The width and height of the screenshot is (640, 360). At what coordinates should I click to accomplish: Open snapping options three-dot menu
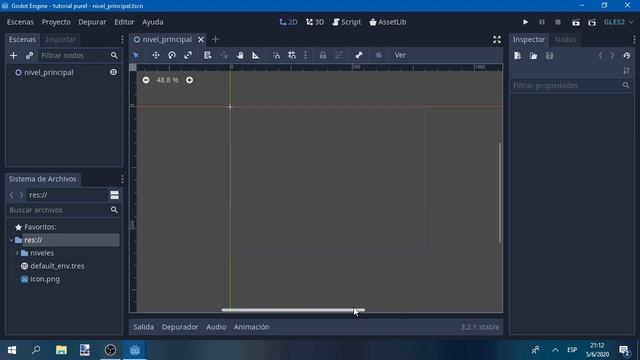tap(305, 55)
